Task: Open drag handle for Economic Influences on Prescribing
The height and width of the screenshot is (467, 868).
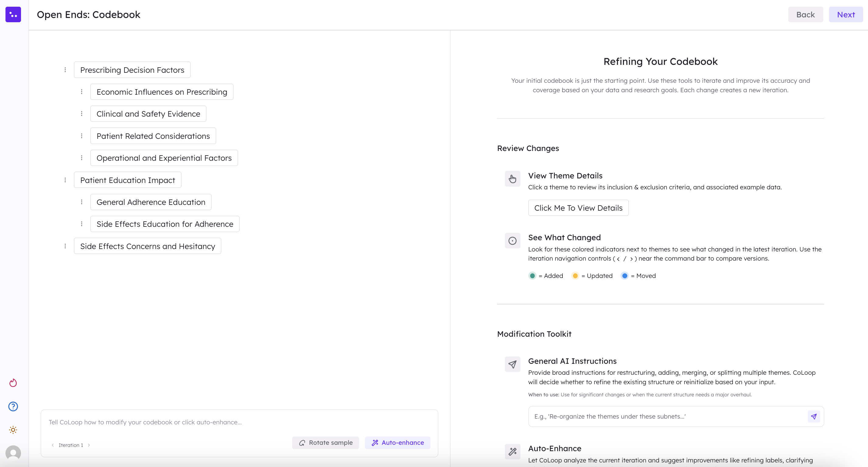Action: [82, 92]
